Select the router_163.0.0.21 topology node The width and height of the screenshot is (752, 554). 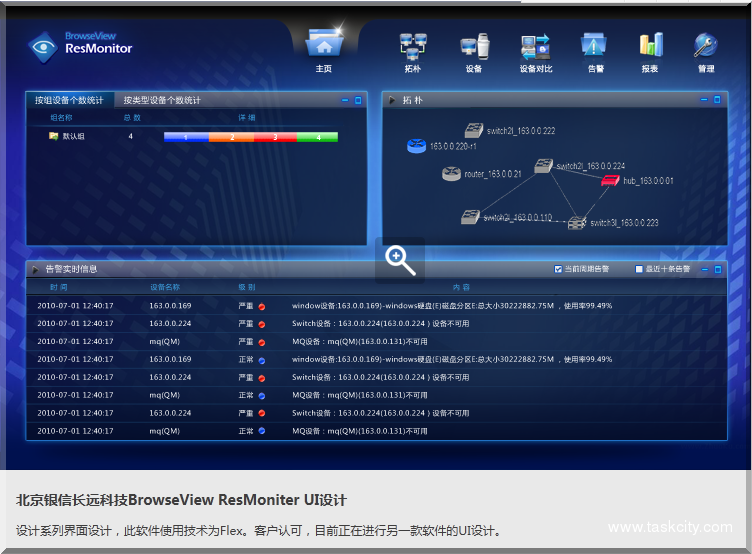(452, 174)
